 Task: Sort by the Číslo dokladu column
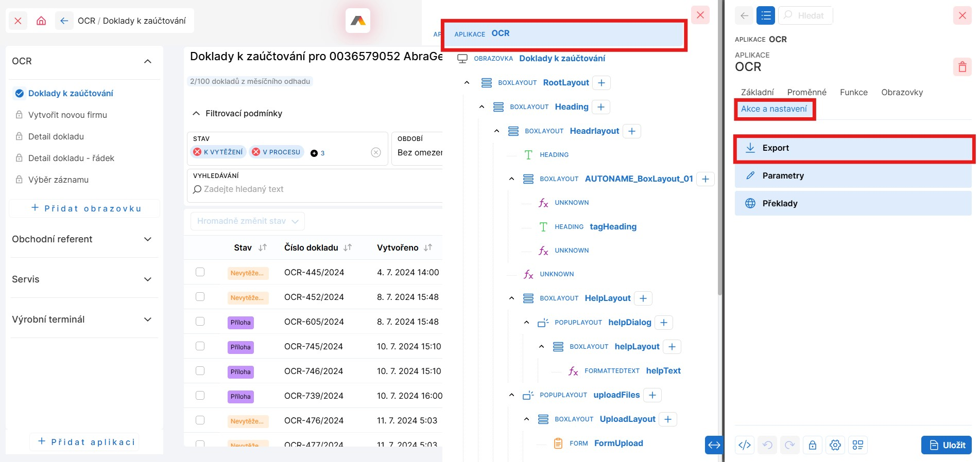pyautogui.click(x=348, y=247)
